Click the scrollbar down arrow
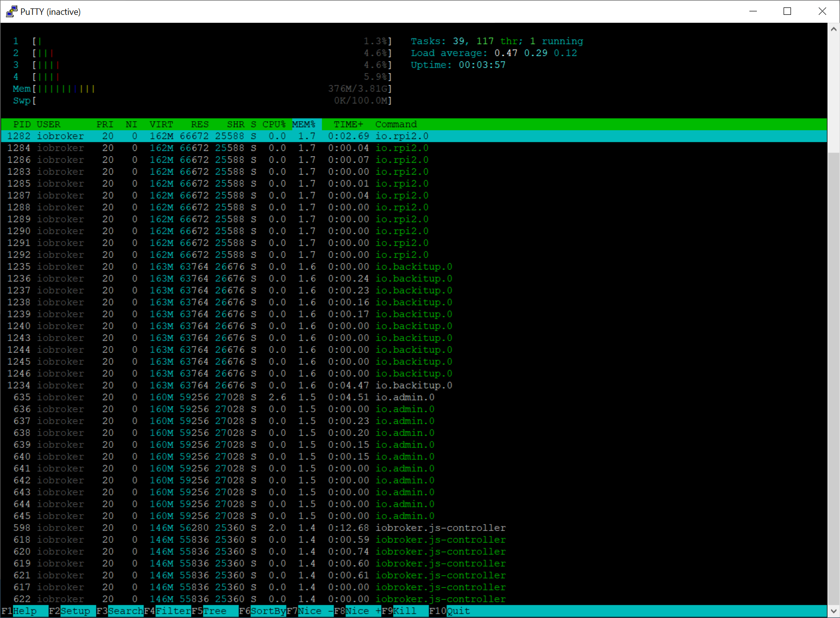The image size is (840, 618). [x=834, y=611]
